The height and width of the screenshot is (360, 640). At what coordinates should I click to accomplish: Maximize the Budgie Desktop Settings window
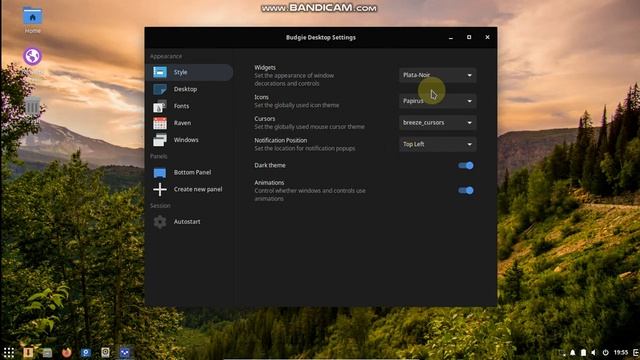[x=469, y=37]
